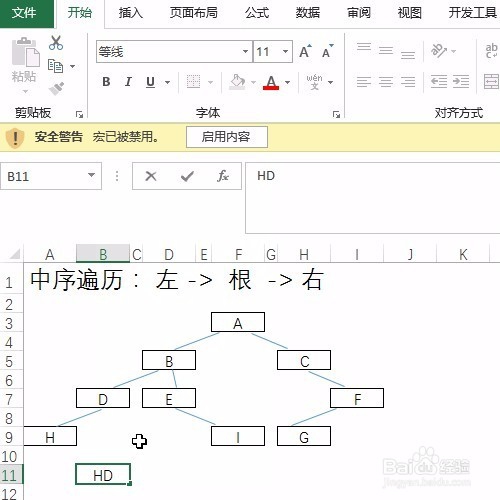Increase indent

tap(461, 82)
